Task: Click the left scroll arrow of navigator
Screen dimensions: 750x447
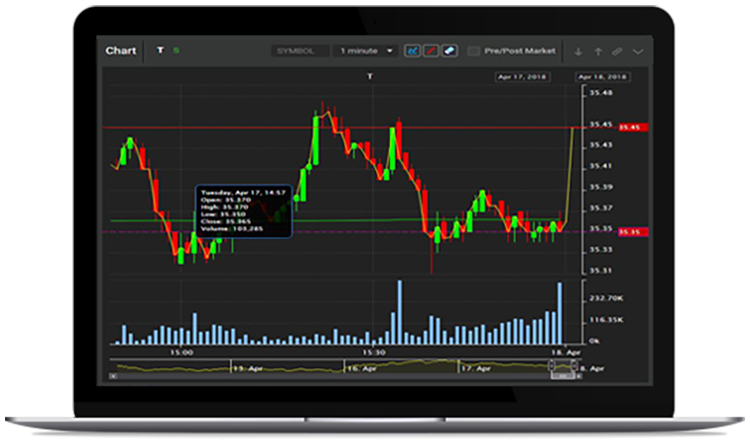Action: pyautogui.click(x=113, y=377)
